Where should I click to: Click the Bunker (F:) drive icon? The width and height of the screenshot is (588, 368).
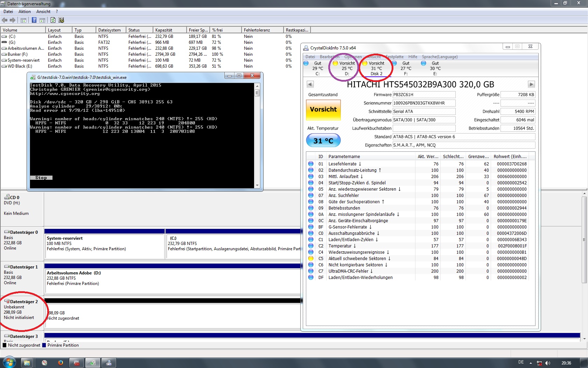point(4,54)
